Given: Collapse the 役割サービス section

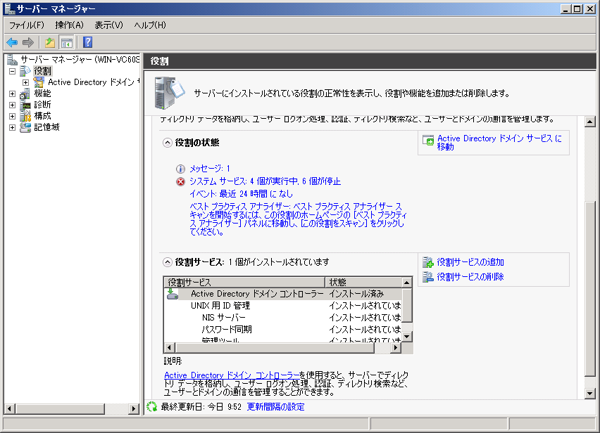Looking at the screenshot, I should [167, 262].
